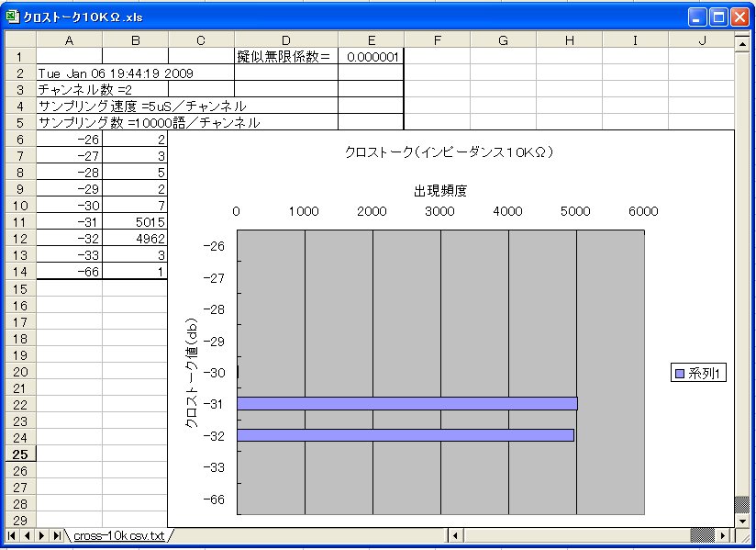
Task: Click cell A14 containing -66
Action: pos(70,272)
